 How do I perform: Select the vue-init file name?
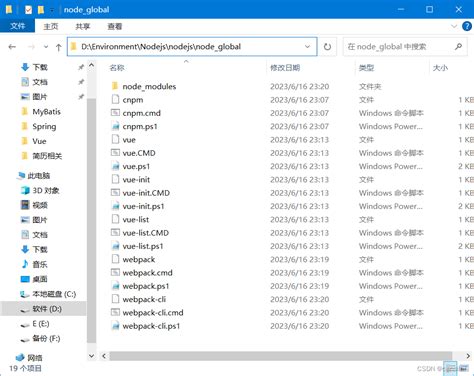[136, 180]
